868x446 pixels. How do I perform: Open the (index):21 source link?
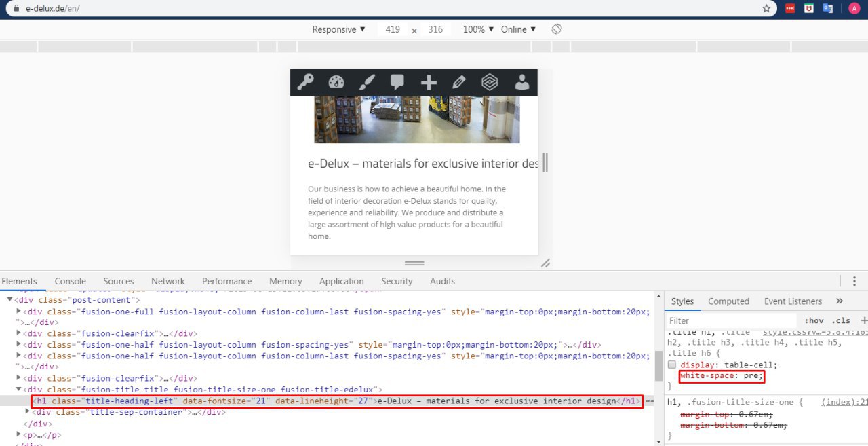[844, 402]
